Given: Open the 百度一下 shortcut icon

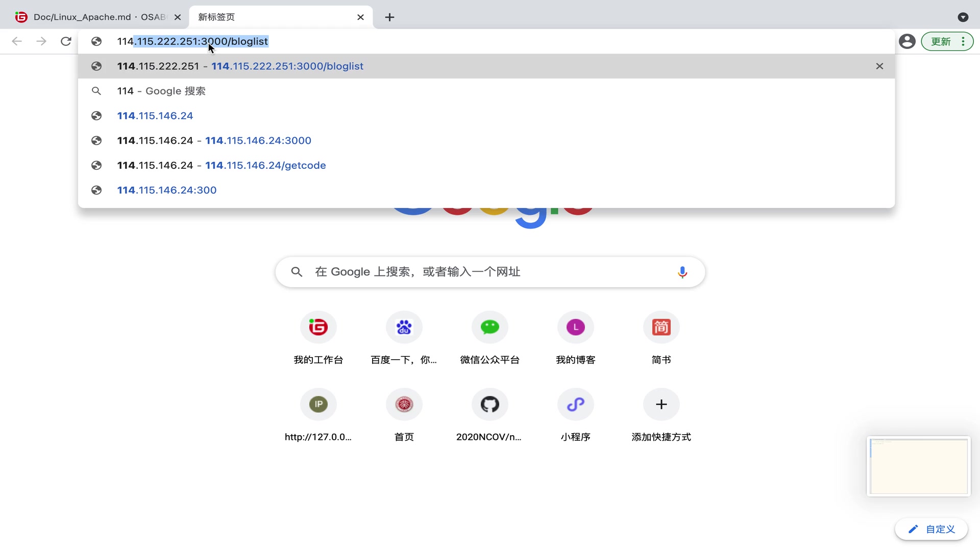Looking at the screenshot, I should click(404, 327).
